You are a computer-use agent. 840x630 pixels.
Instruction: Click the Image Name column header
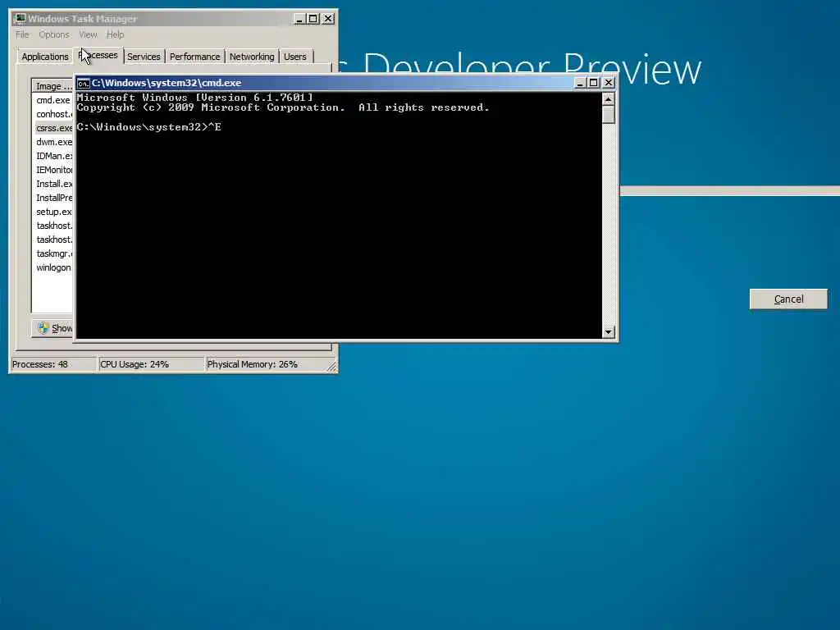(x=52, y=86)
